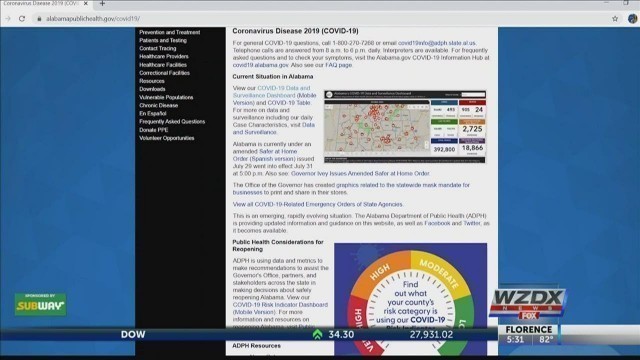Open Vulnerable Populations sidebar item
Screen dimensions: 640x360
point(166,97)
